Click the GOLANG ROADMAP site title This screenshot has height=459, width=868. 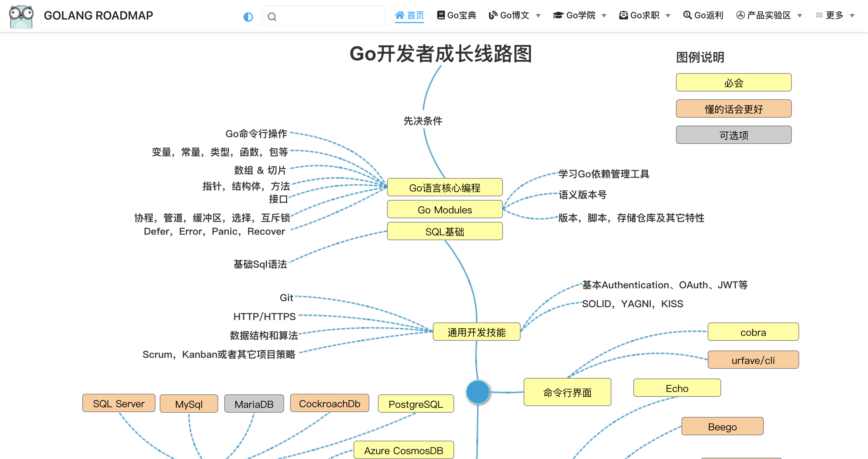pos(98,16)
